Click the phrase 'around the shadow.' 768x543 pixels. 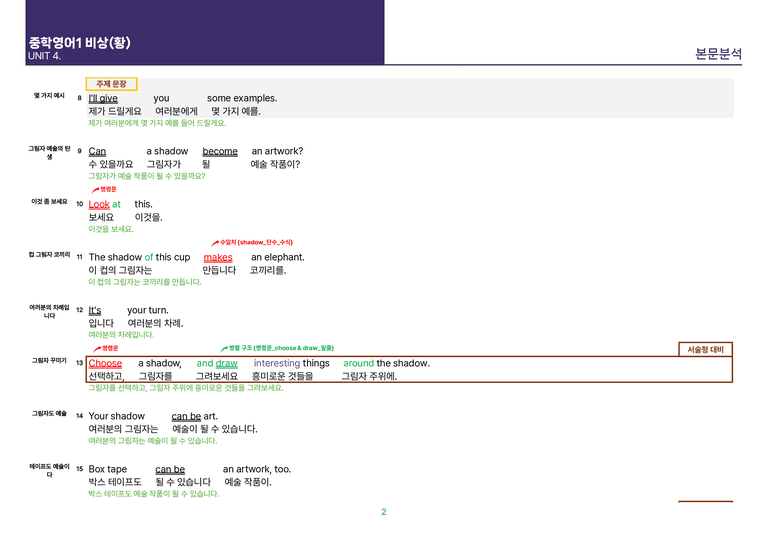(x=386, y=363)
